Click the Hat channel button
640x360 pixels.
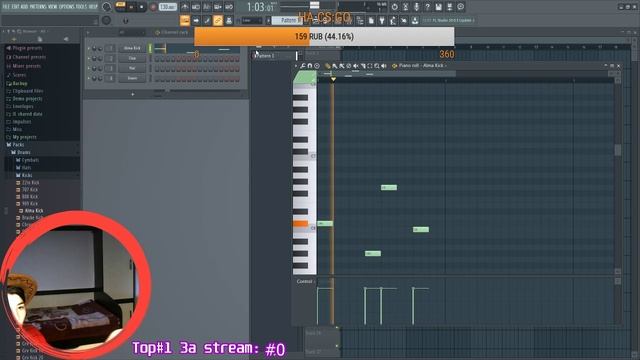click(x=132, y=68)
